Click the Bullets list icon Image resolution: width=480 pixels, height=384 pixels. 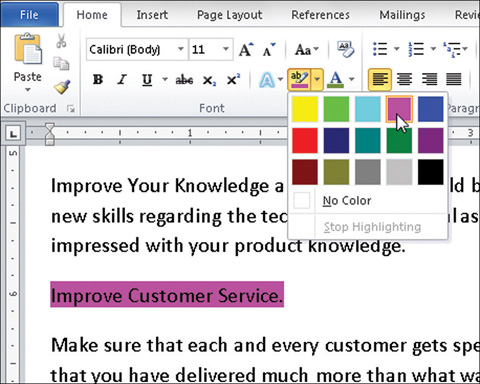click(380, 49)
